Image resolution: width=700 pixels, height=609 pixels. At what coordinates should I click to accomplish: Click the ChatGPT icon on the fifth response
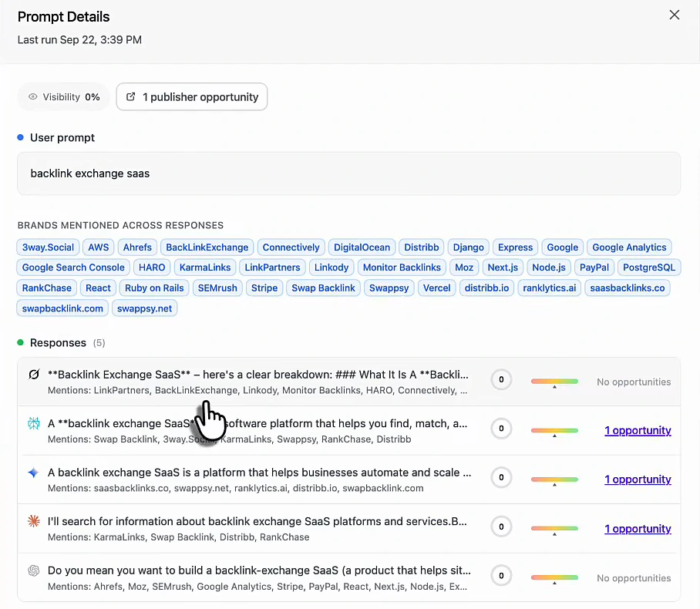[34, 570]
